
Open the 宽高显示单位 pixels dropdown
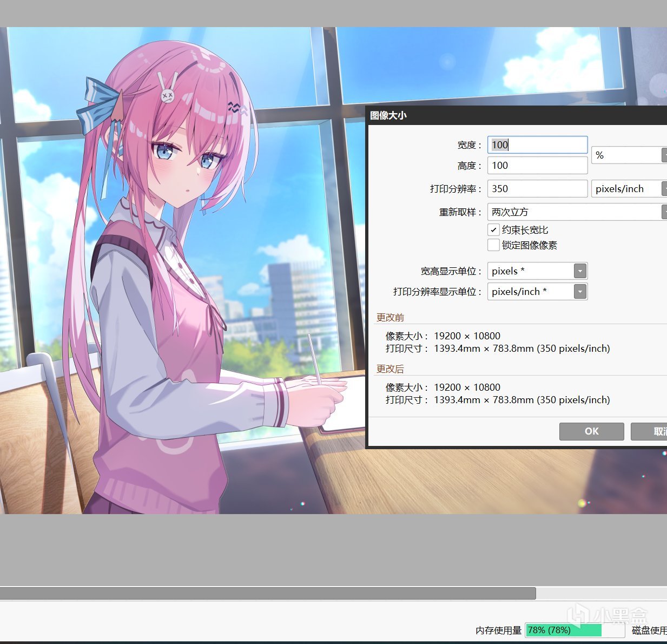(x=537, y=271)
